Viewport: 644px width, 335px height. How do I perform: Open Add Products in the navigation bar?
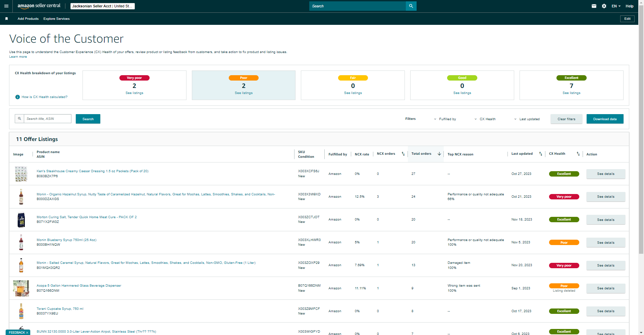[x=28, y=19]
